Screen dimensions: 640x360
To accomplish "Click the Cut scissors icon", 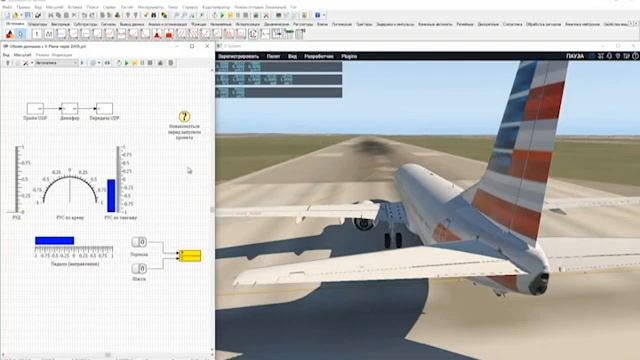I will (51, 15).
